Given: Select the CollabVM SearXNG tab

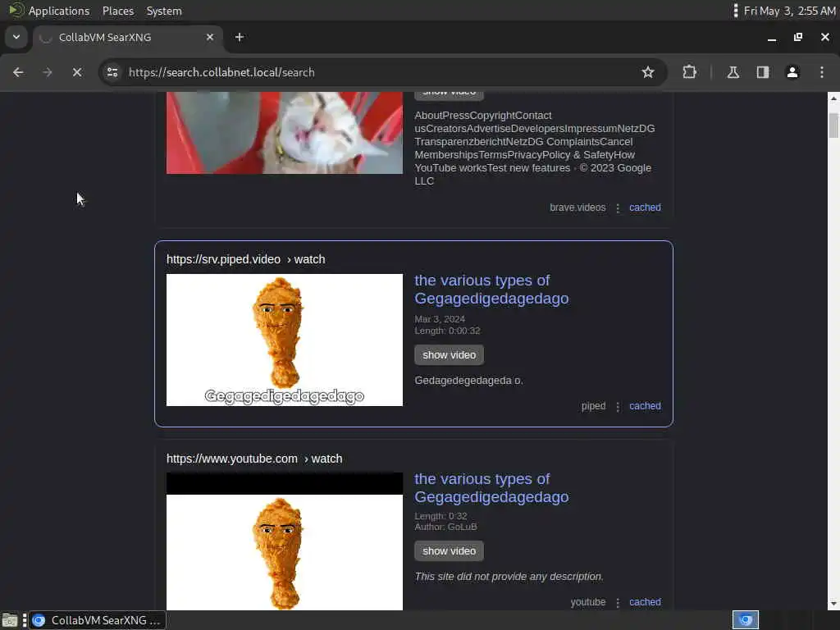Looking at the screenshot, I should (128, 37).
